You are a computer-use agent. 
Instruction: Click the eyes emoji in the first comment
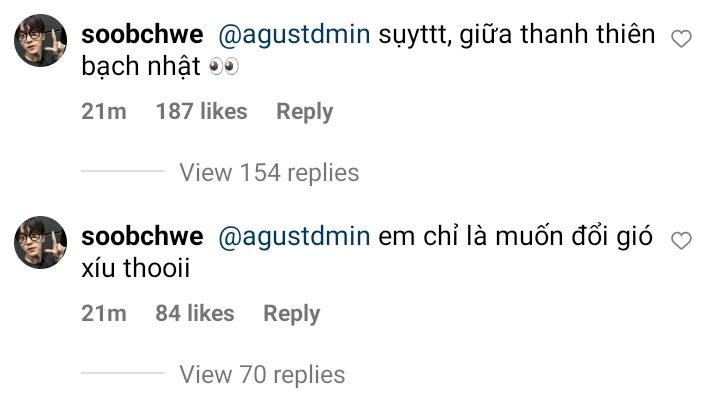pyautogui.click(x=223, y=70)
